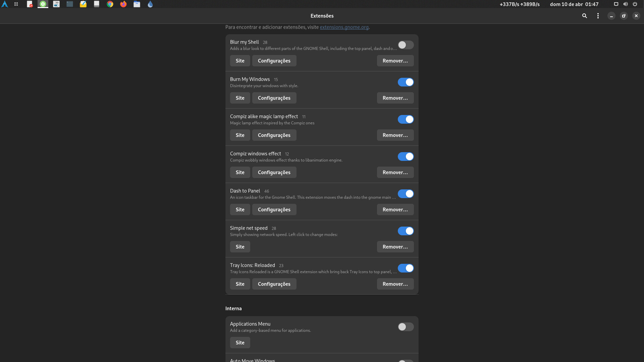Image resolution: width=644 pixels, height=362 pixels.
Task: Launch Firefox from the panel
Action: 123,4
